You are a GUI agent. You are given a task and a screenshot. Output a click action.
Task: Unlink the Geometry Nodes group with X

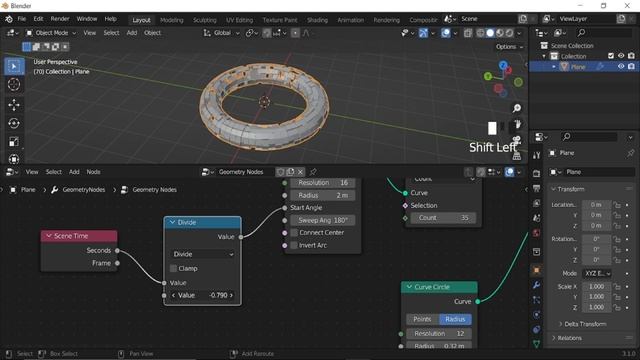click(300, 172)
